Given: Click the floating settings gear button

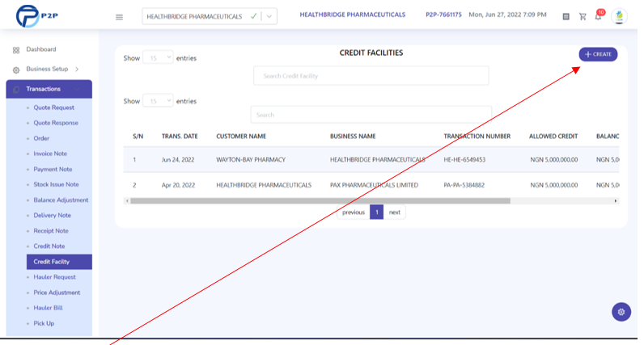Looking at the screenshot, I should (x=621, y=312).
